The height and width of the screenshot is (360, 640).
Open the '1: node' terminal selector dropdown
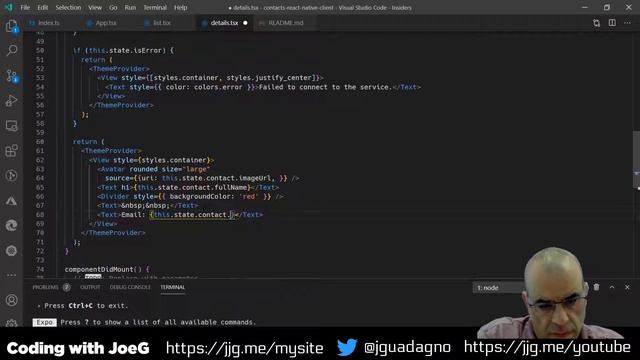tap(499, 288)
